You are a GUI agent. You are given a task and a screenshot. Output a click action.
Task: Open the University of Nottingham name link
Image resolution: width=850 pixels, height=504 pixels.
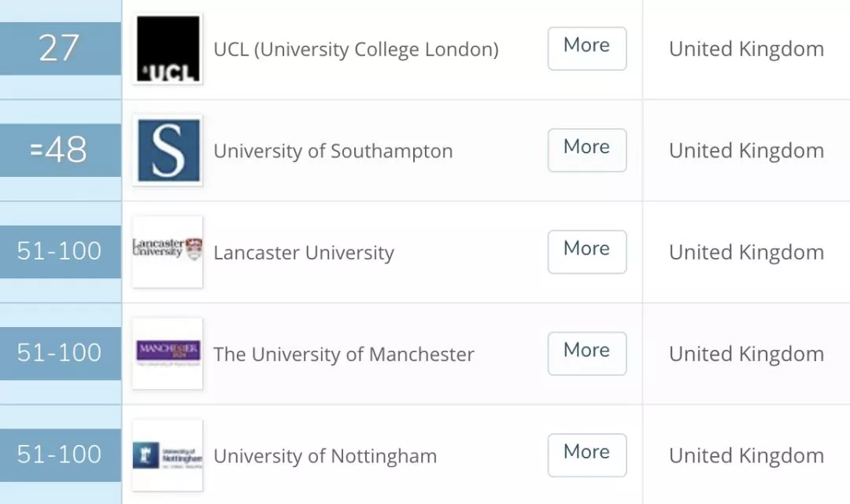coord(325,456)
